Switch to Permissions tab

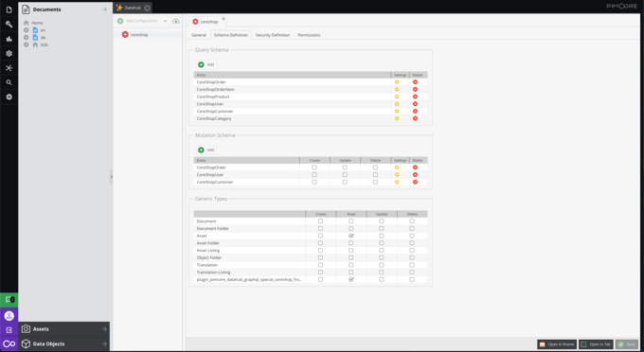point(309,35)
